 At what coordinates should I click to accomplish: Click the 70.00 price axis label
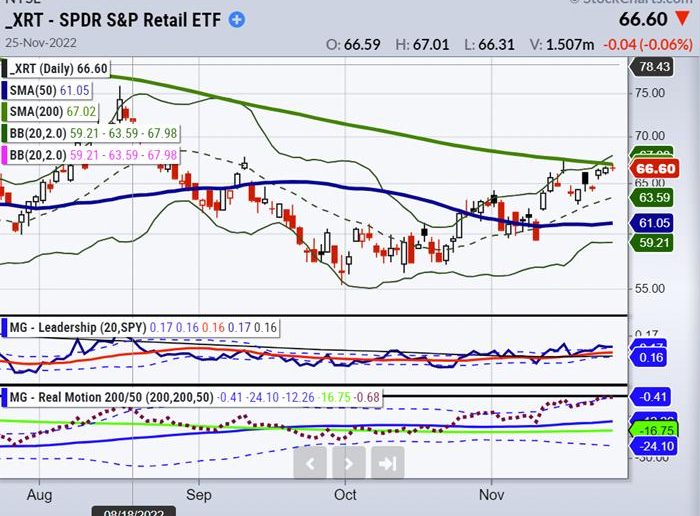pos(650,136)
